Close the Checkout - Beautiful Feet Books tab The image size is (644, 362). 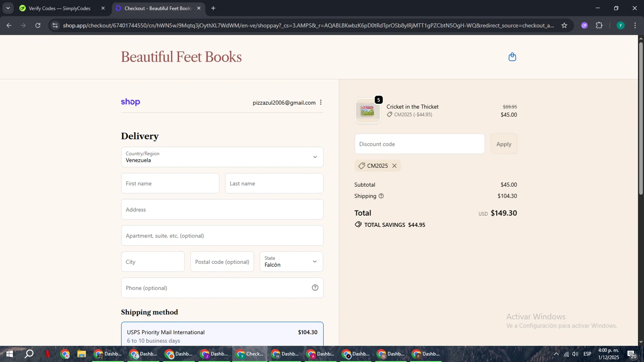(199, 8)
